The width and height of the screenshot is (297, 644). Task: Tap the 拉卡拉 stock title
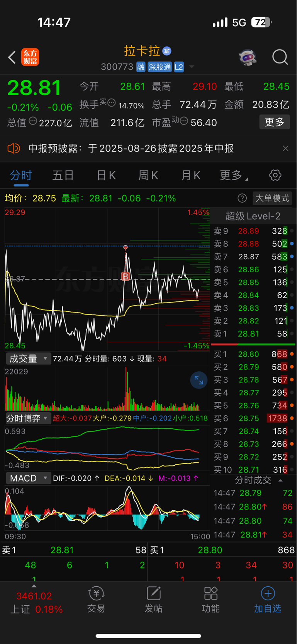tap(142, 51)
